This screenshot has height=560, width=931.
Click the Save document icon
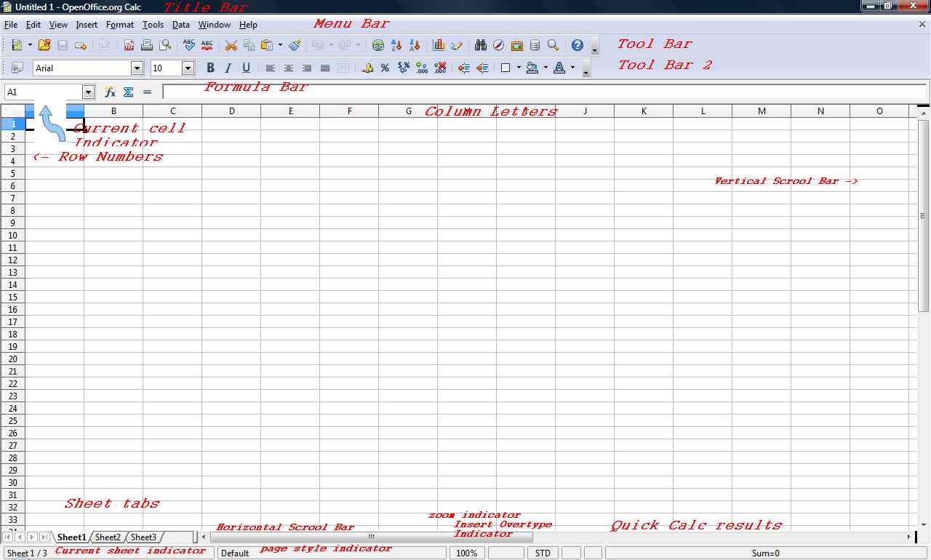coord(63,45)
